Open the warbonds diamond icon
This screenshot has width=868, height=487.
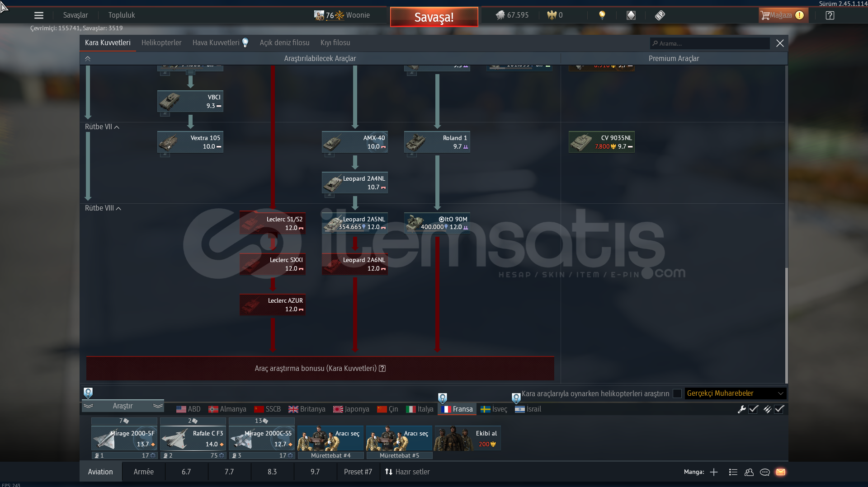click(x=631, y=15)
